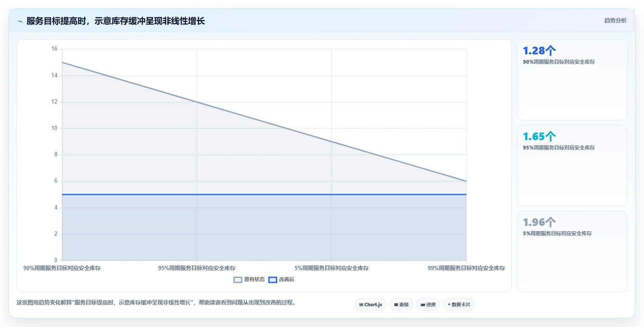Click x-axis label 90%周期服务目标对应安全库存
This screenshot has height=327, width=644.
[x=62, y=268]
